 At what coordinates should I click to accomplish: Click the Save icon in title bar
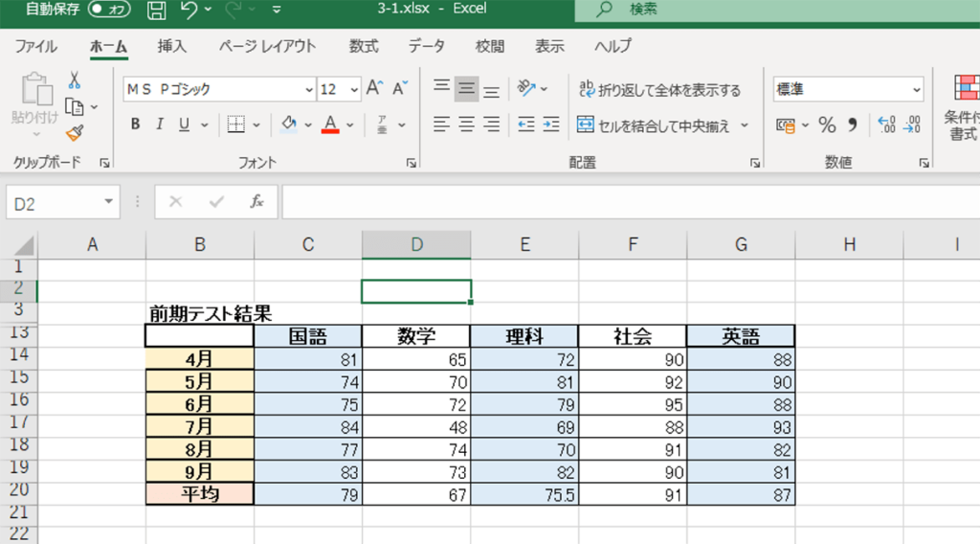click(x=157, y=11)
